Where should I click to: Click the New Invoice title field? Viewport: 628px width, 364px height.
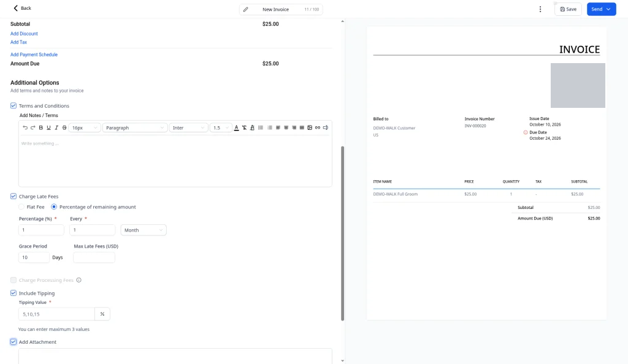281,9
